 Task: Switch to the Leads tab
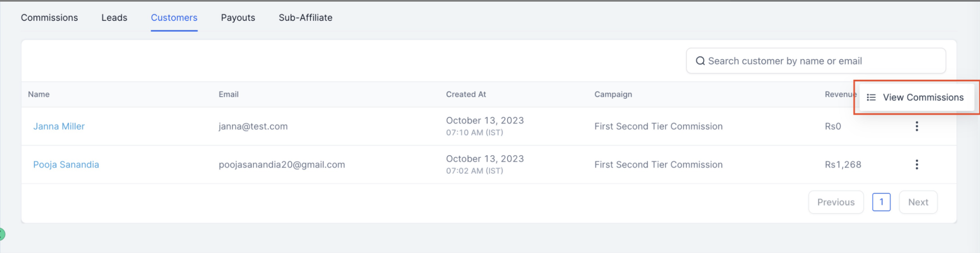[x=114, y=17]
